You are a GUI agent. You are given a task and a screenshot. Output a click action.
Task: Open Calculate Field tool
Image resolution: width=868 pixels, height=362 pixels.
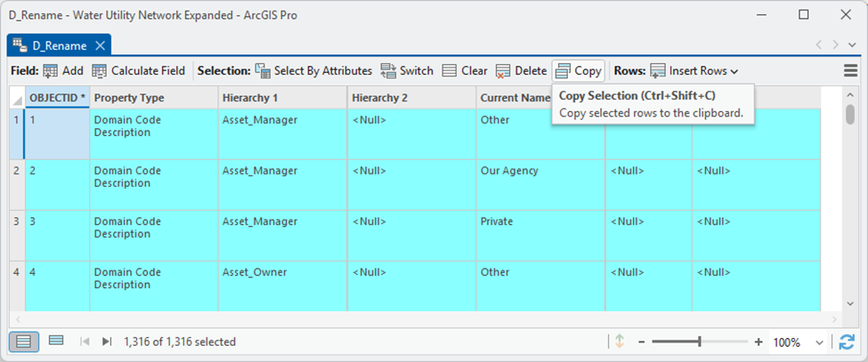[x=138, y=71]
